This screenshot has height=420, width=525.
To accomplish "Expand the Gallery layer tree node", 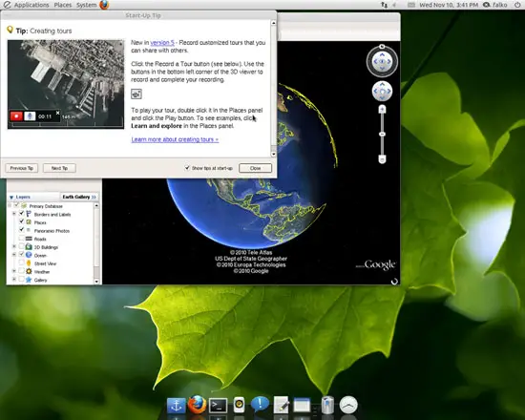I will pyautogui.click(x=14, y=280).
